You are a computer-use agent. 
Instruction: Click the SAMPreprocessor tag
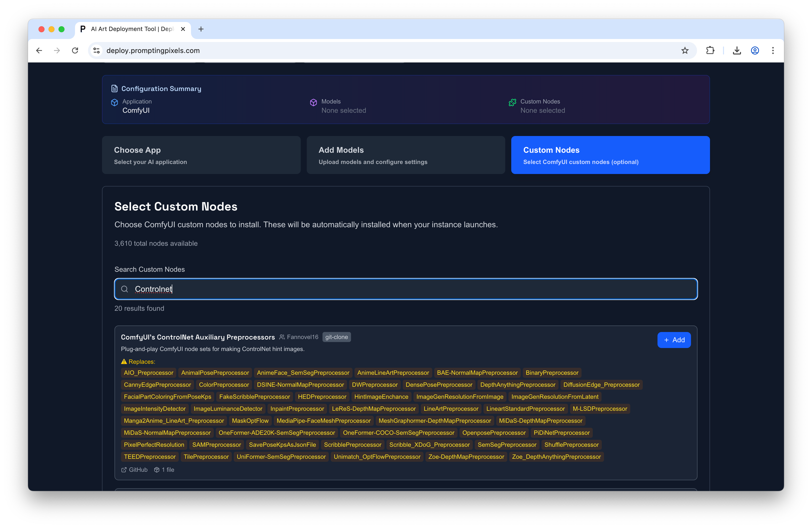[x=217, y=444]
